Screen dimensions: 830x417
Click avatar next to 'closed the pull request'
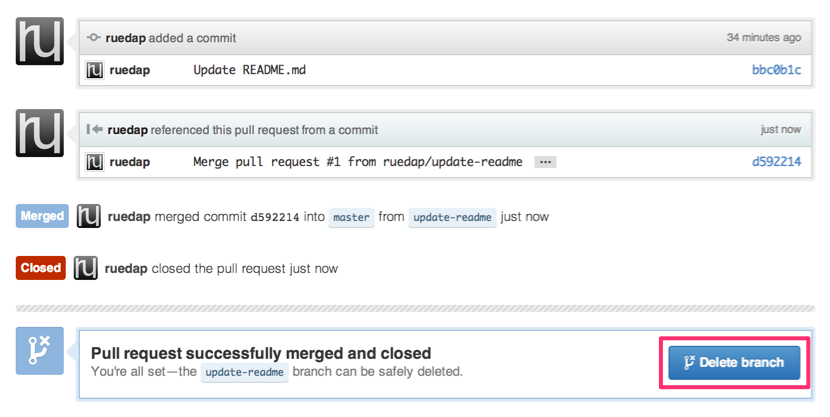click(85, 268)
